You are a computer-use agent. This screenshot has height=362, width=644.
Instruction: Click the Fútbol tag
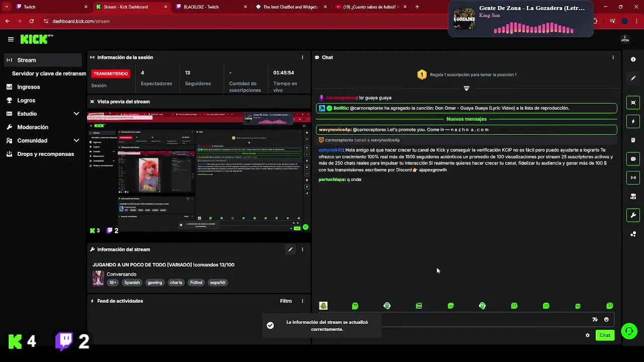tap(196, 283)
